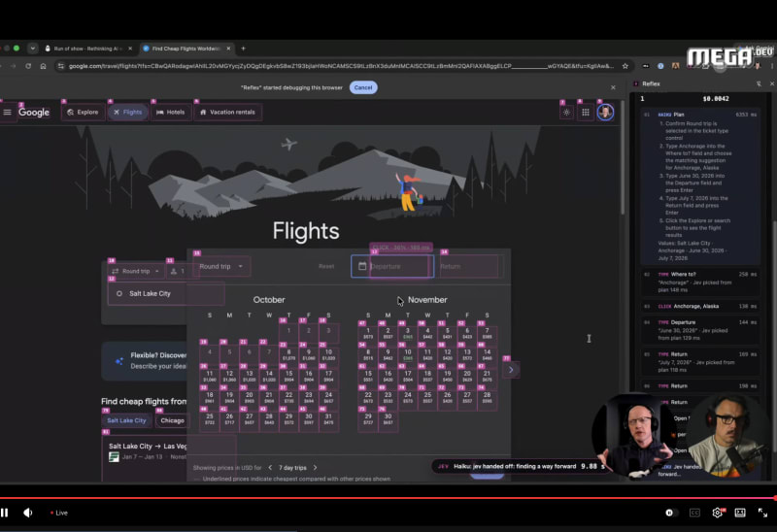The height and width of the screenshot is (532, 777).
Task: Go to the Vacation rentals tab
Action: tap(227, 112)
